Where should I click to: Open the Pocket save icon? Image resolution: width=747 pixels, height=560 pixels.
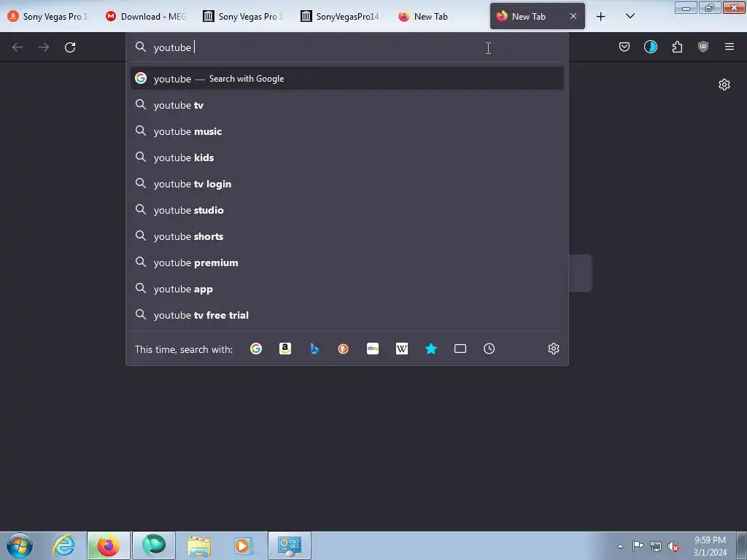click(x=624, y=47)
